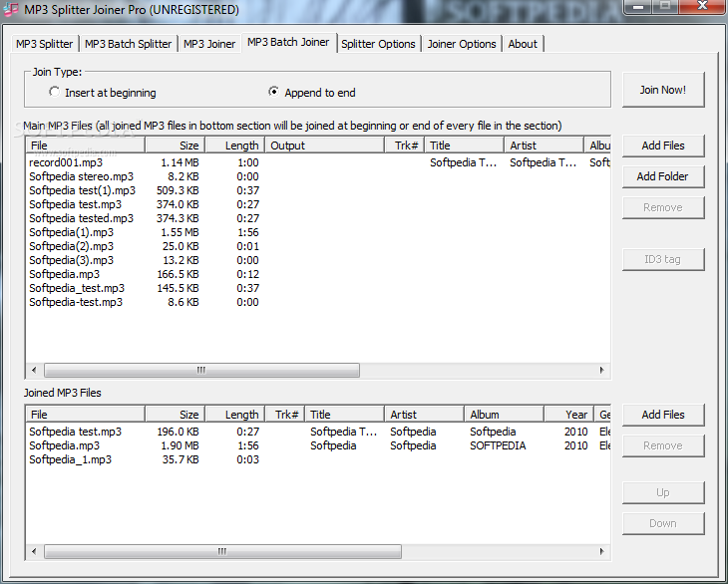Sort main list by the Output column header
The image size is (728, 584).
point(324,146)
